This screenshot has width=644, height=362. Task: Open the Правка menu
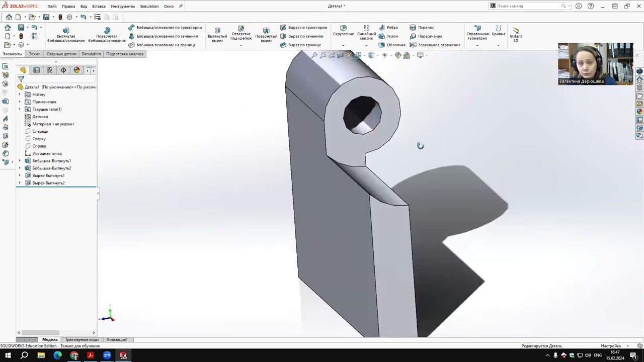click(x=68, y=6)
